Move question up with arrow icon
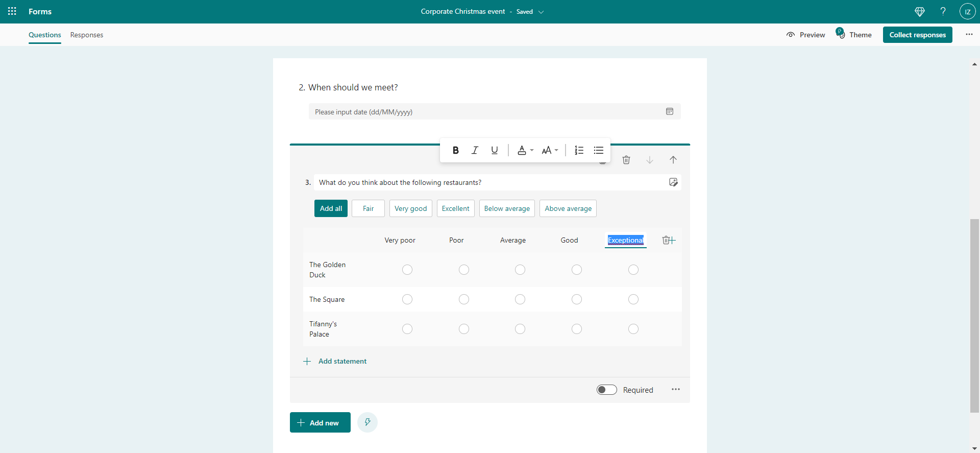The width and height of the screenshot is (980, 453). (673, 160)
